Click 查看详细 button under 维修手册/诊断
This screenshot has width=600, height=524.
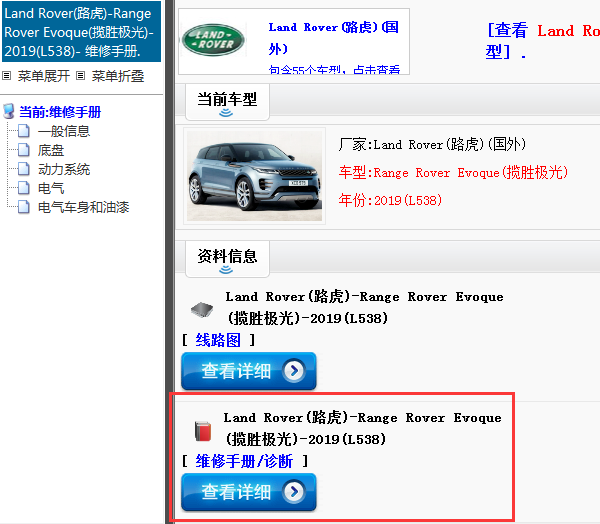click(x=249, y=492)
